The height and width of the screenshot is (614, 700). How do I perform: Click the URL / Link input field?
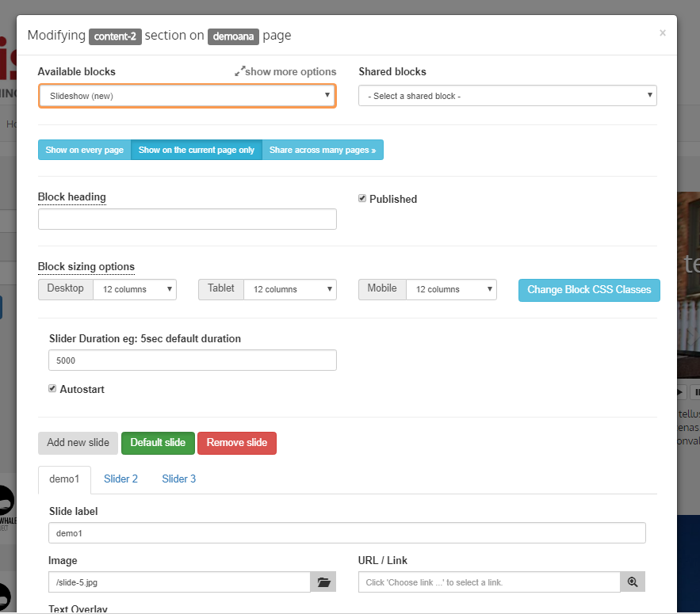[489, 582]
